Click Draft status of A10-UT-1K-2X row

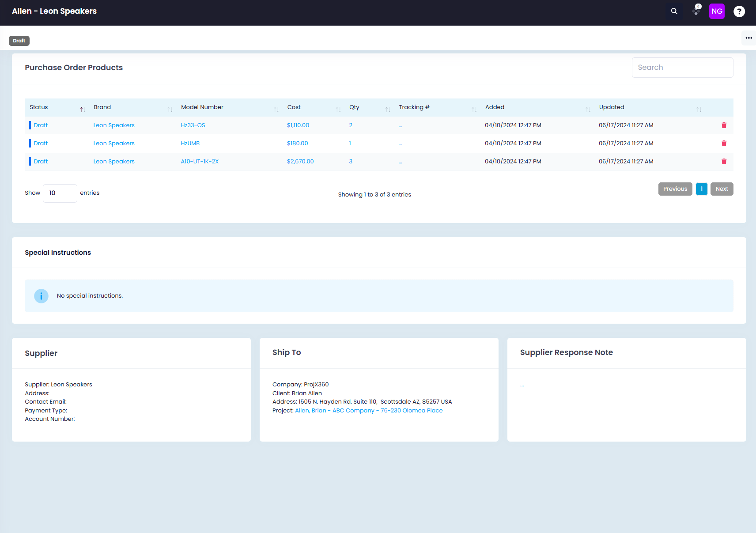coord(41,162)
